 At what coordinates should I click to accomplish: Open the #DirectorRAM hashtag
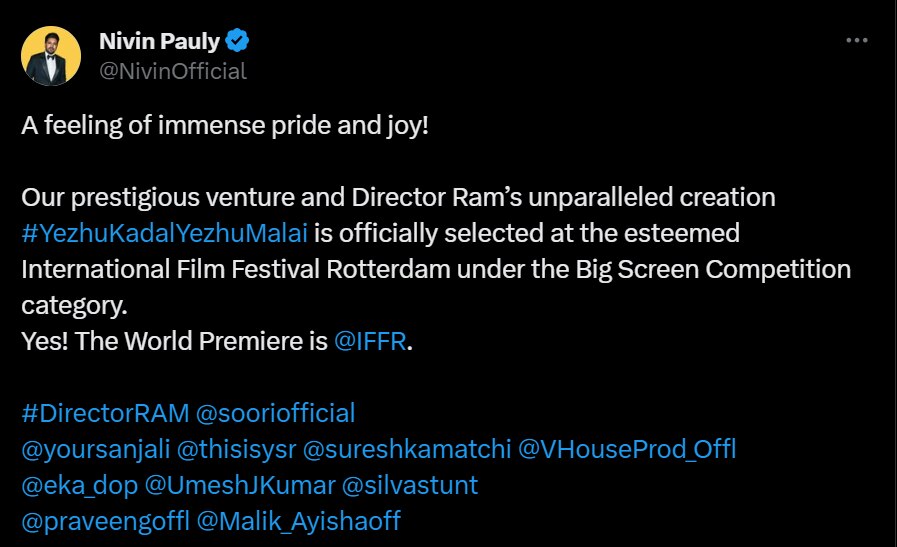[x=97, y=413]
